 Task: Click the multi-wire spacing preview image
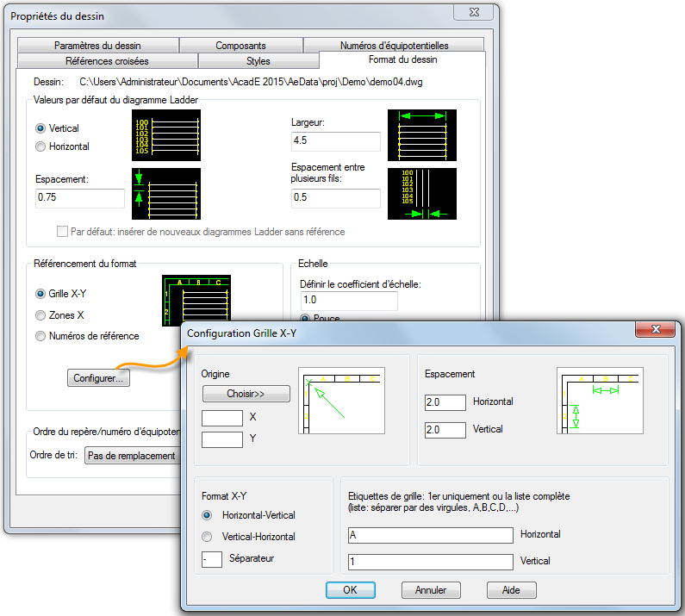[x=422, y=194]
